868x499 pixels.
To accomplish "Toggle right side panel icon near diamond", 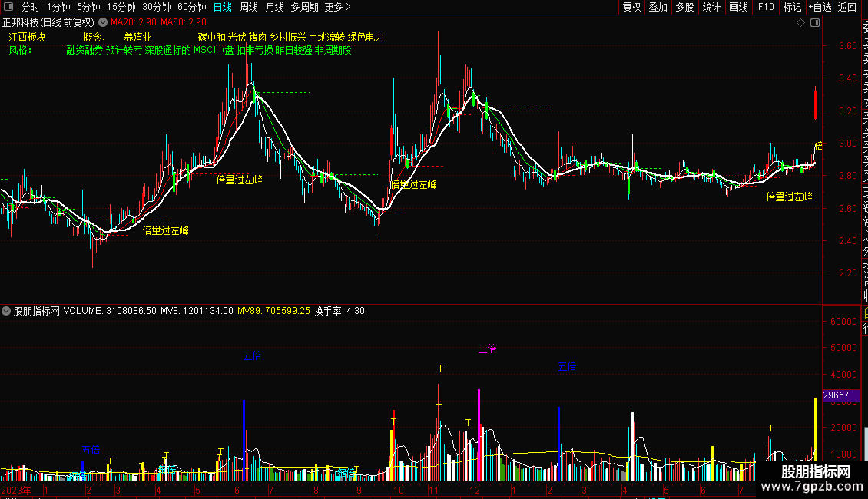I will [x=813, y=23].
